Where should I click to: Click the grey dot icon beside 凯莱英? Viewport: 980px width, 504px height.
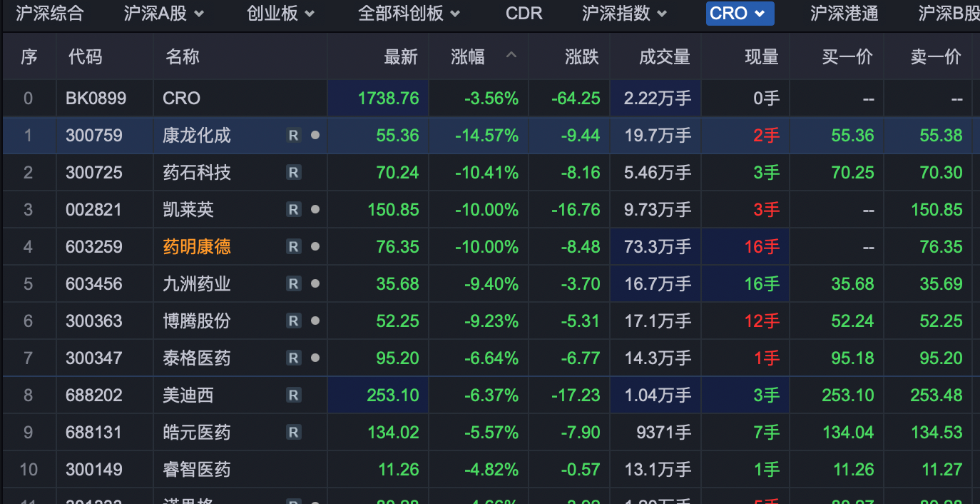tap(315, 210)
